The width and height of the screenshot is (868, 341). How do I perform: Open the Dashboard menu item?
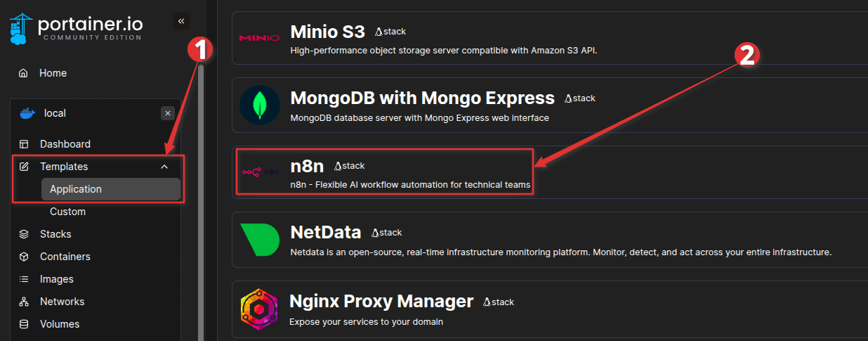tap(65, 144)
